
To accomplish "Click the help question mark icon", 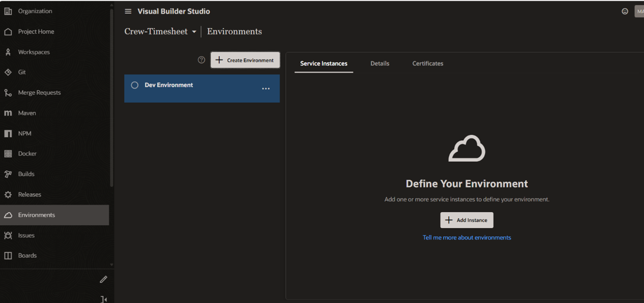I will (201, 60).
